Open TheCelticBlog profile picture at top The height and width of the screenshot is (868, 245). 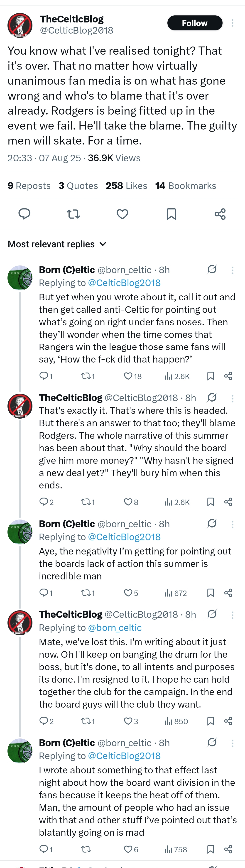coord(20,25)
